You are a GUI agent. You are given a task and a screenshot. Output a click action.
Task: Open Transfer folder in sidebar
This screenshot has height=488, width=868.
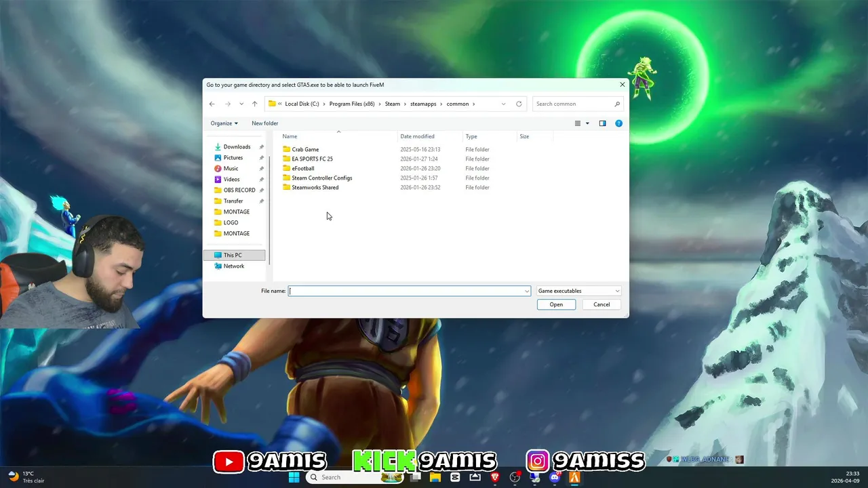click(x=233, y=201)
